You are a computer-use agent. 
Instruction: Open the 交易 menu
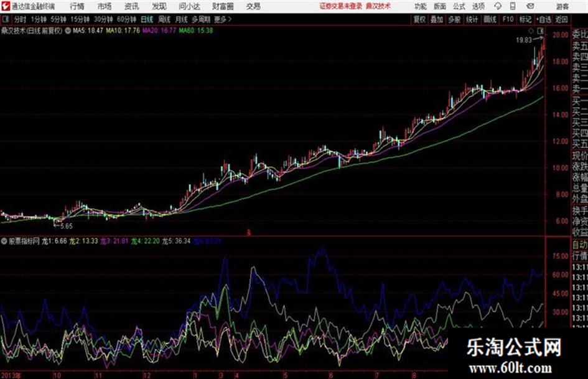253,6
